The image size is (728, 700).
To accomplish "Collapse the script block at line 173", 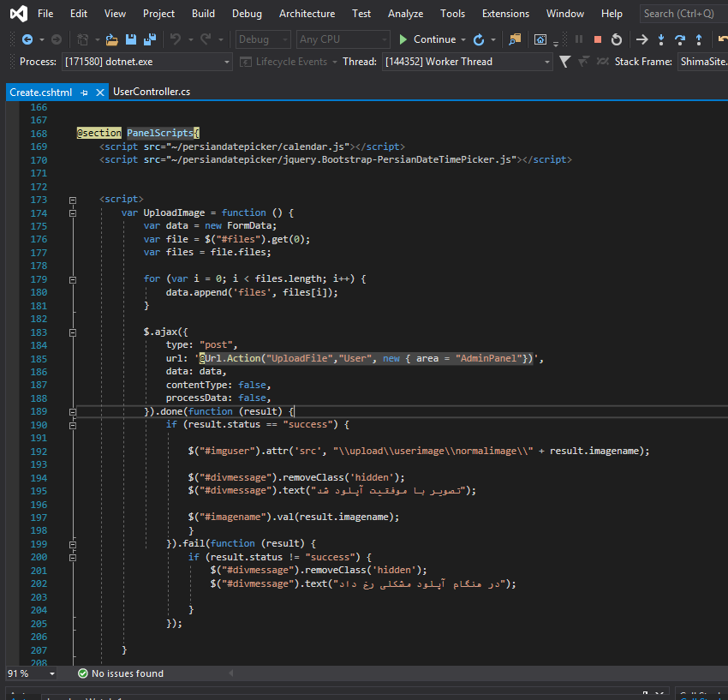I will tap(73, 200).
